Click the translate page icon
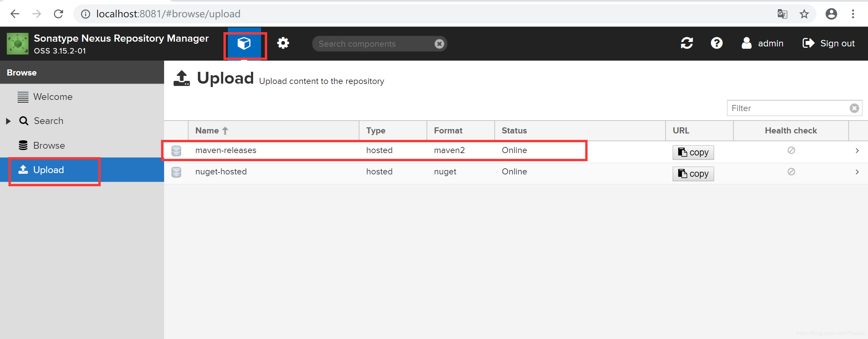Viewport: 868px width, 339px height. [783, 14]
